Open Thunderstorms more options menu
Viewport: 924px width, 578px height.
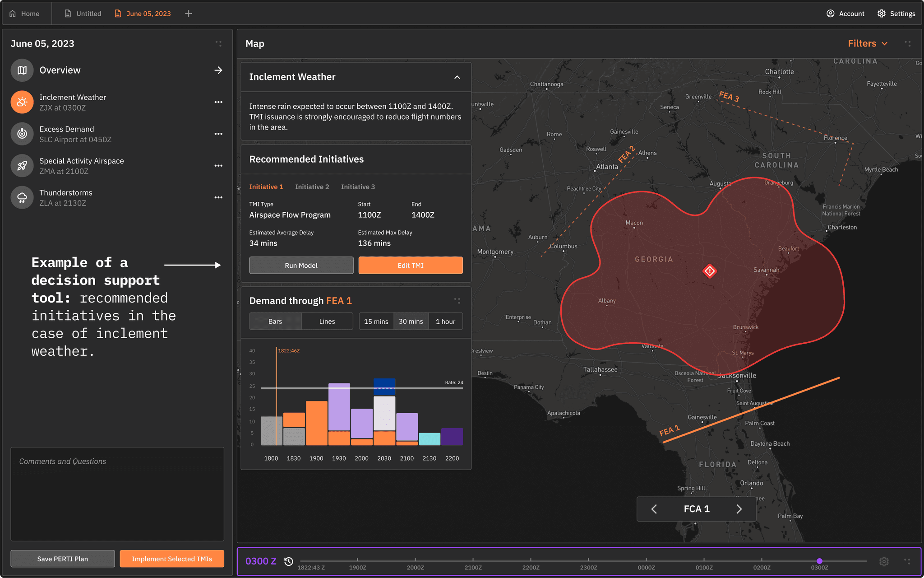(x=218, y=197)
